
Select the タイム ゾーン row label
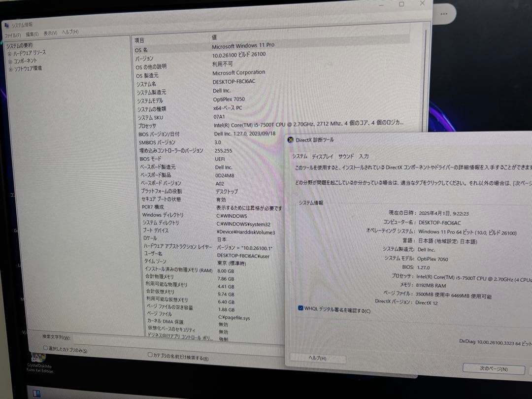(x=155, y=261)
